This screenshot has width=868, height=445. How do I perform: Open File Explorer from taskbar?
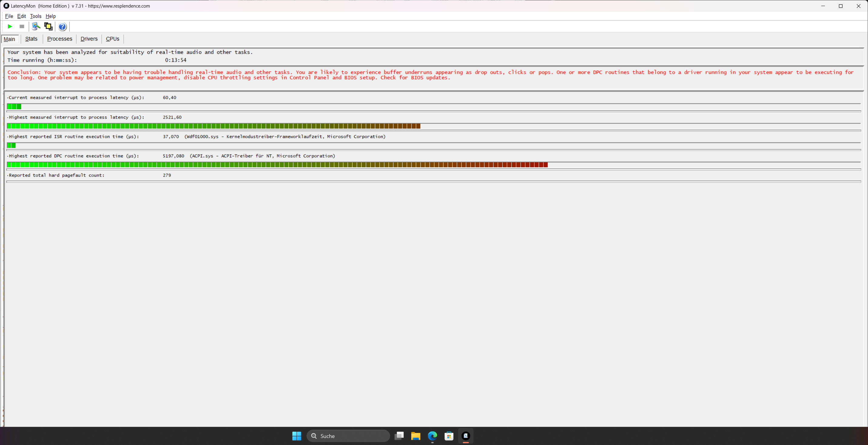click(415, 436)
